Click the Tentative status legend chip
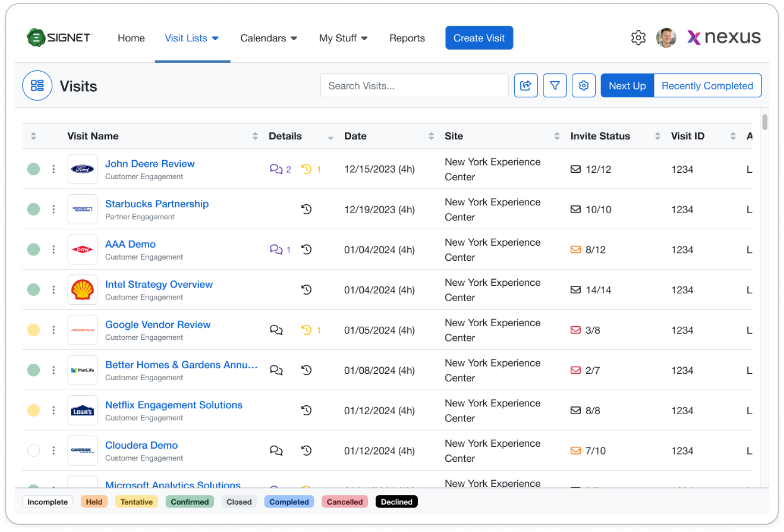 click(136, 502)
